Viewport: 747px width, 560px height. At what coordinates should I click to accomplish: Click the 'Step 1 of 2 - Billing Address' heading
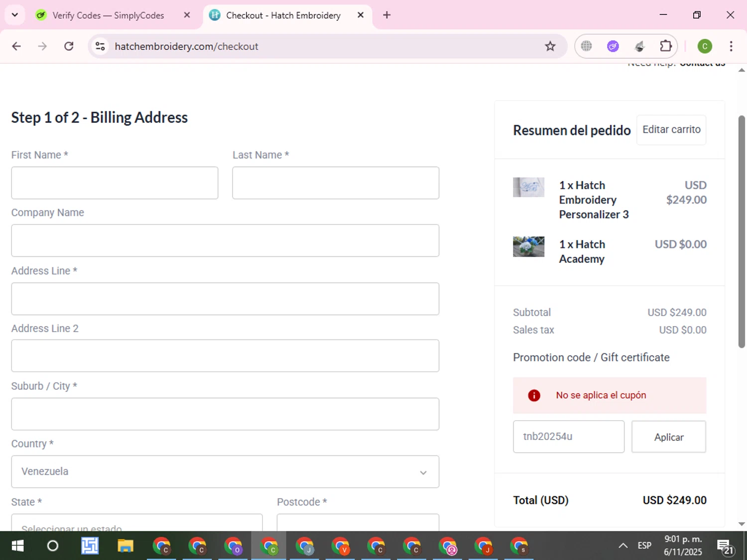coord(100,117)
